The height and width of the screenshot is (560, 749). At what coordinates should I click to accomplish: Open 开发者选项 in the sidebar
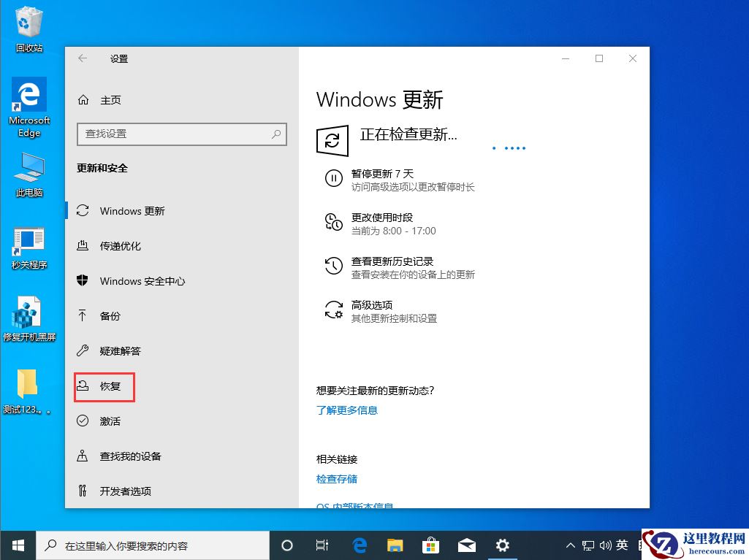pyautogui.click(x=126, y=491)
